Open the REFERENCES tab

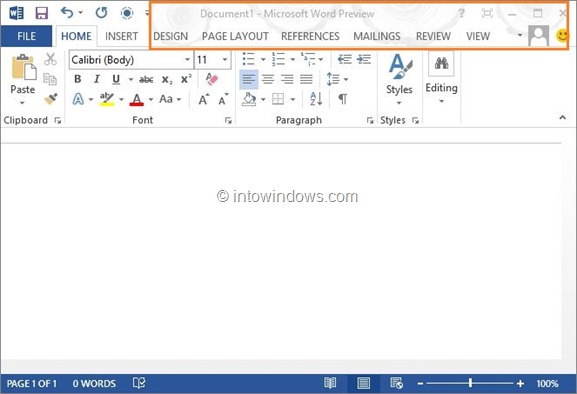click(310, 36)
